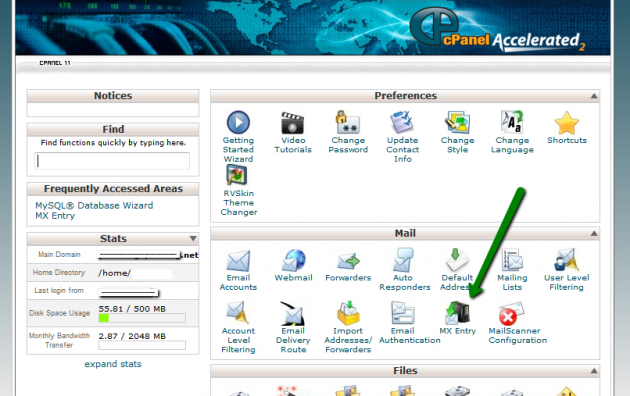Click the Last login from label

[x=59, y=290]
